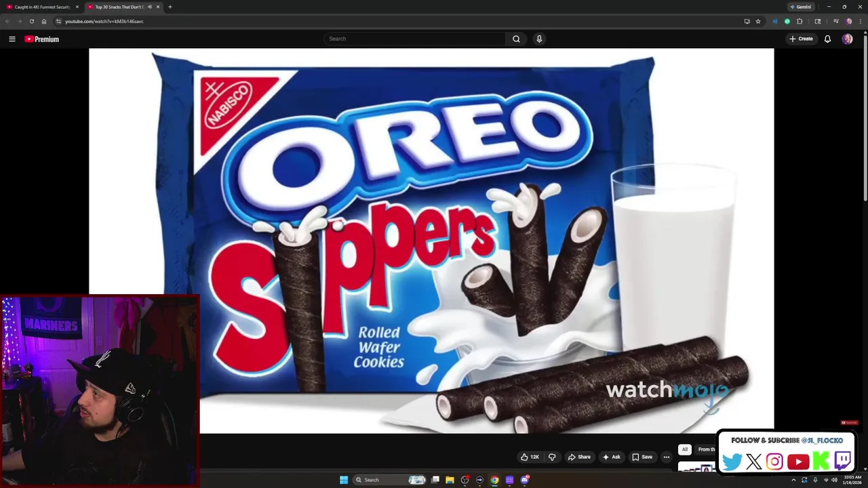Select the All filter chip

click(x=685, y=449)
